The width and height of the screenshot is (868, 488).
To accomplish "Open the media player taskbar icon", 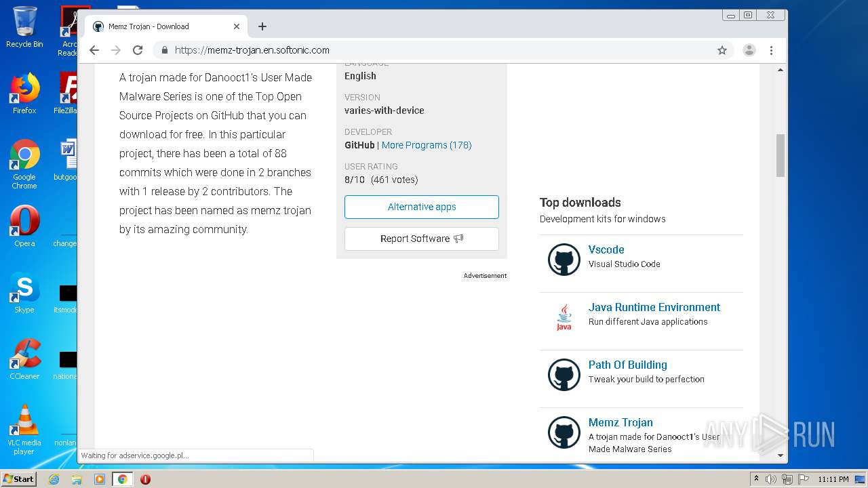I will click(x=100, y=479).
